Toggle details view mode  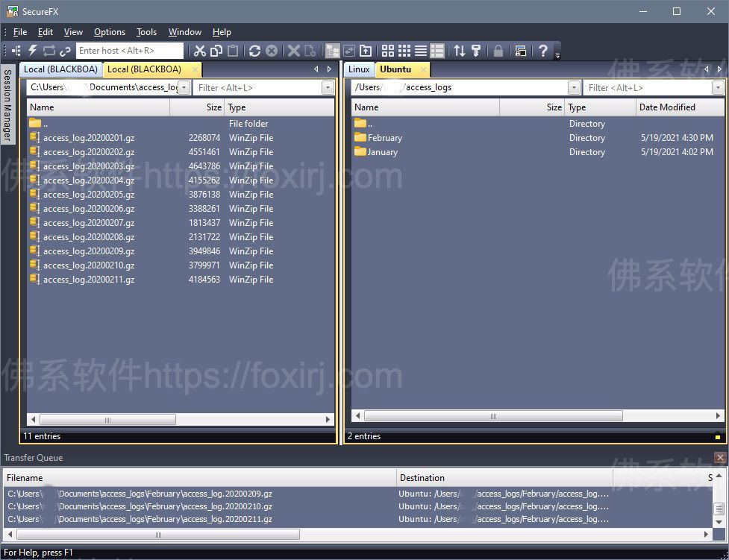tap(437, 51)
